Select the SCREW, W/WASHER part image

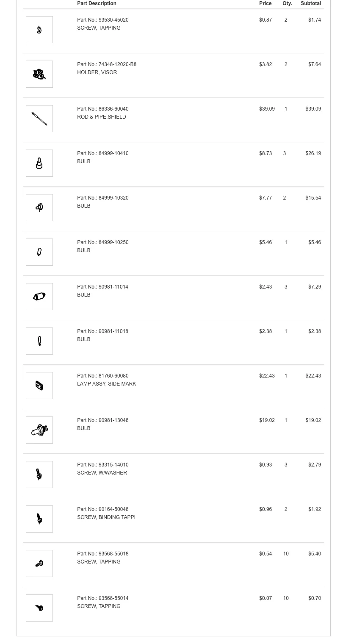pyautogui.click(x=39, y=475)
